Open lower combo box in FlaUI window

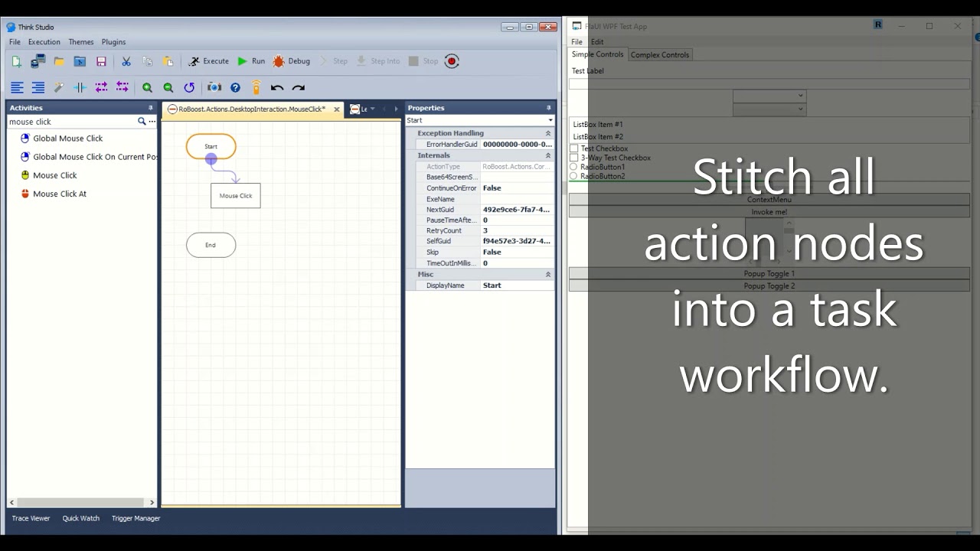click(x=769, y=109)
